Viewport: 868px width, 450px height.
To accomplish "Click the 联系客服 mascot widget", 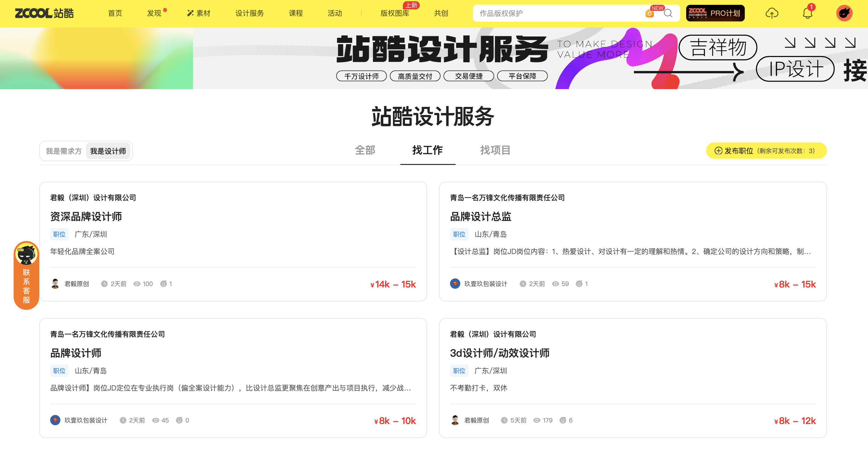I will [x=26, y=275].
